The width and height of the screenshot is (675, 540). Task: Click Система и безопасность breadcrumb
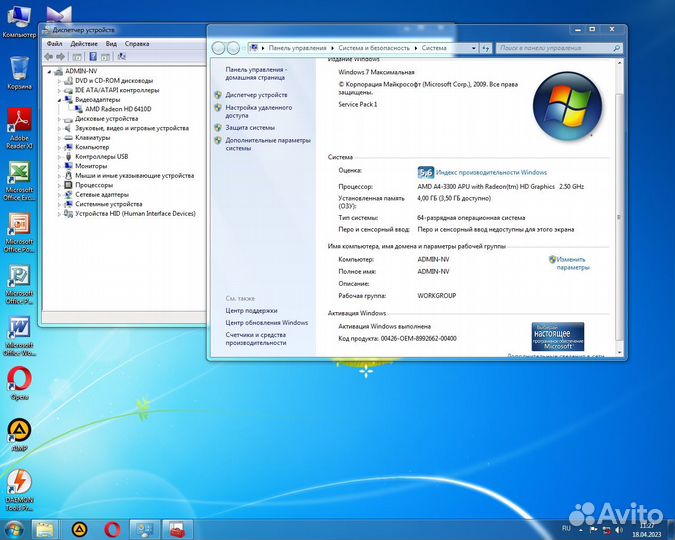(374, 48)
